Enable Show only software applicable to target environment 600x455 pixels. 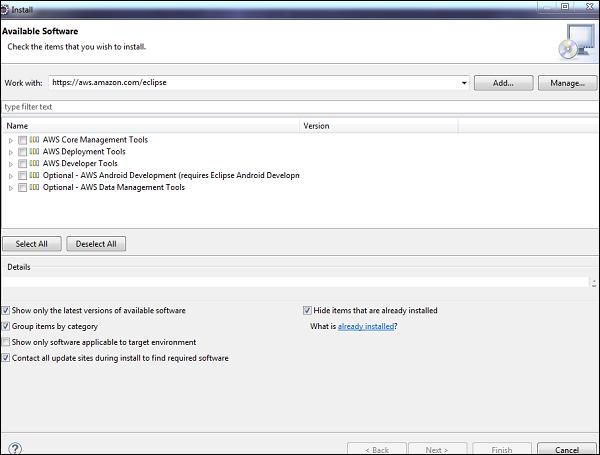[6, 342]
